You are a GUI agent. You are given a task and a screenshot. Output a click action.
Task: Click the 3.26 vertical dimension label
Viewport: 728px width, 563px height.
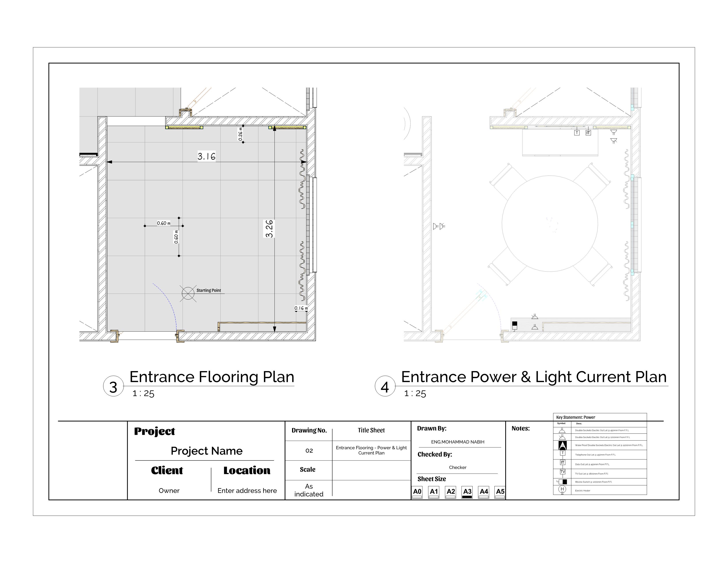[x=269, y=229]
